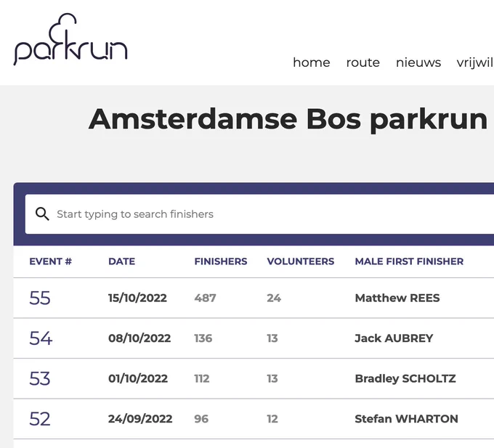Image resolution: width=494 pixels, height=448 pixels.
Task: Click finisher Jack AUBREY
Action: point(394,338)
